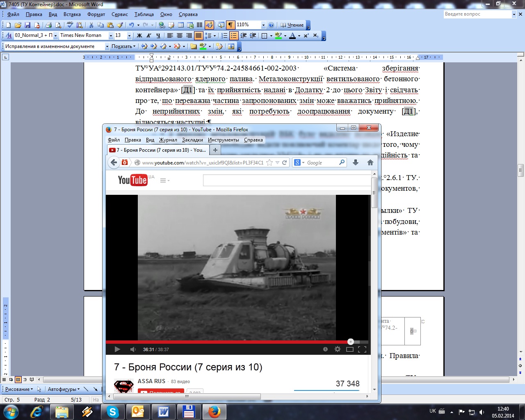Insert hyperlink via globe icon
This screenshot has height=420, width=525.
tap(162, 25)
